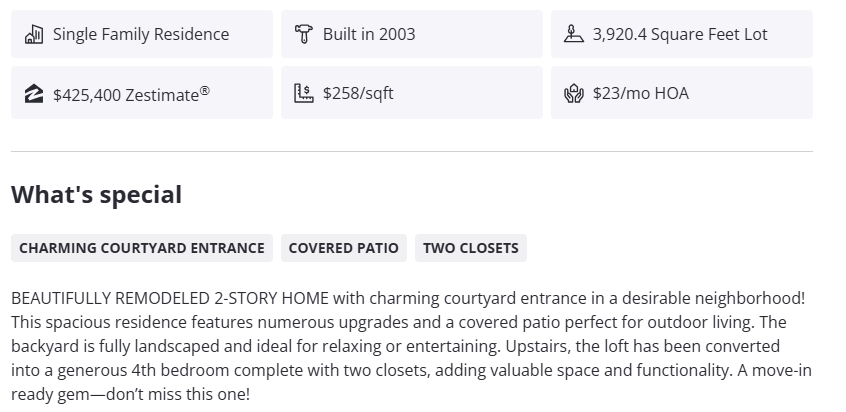846x412 pixels.
Task: Open the $425,400 Zestimate value
Action: [x=126, y=95]
